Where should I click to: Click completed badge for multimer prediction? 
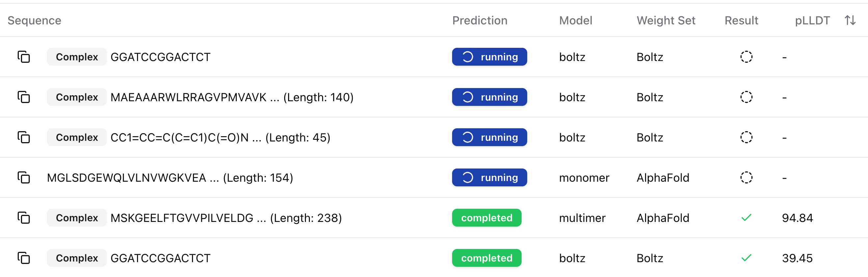487,218
